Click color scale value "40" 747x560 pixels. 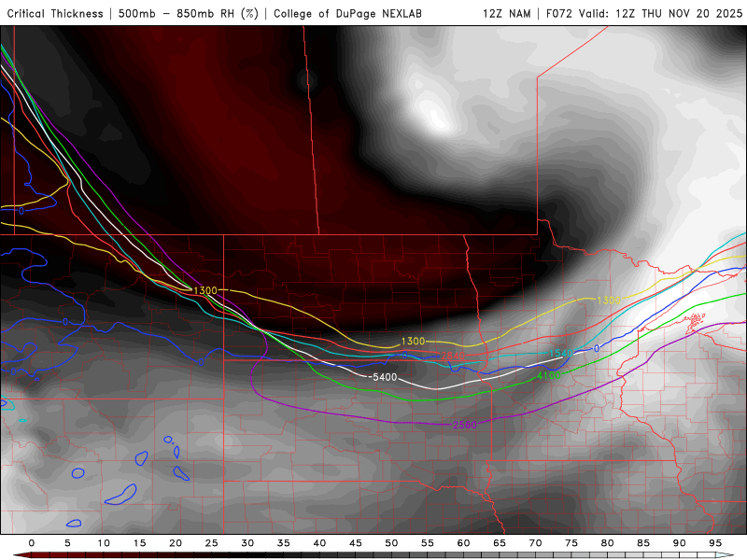click(x=319, y=543)
